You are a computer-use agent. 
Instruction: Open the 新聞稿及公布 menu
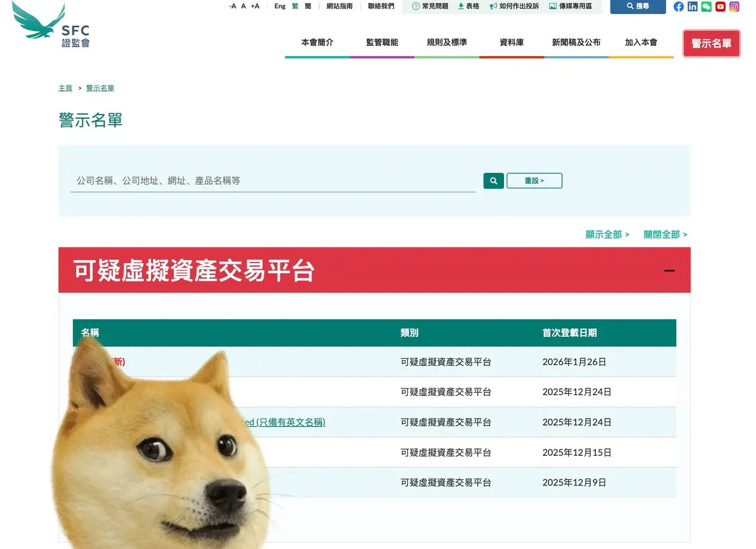[x=576, y=43]
